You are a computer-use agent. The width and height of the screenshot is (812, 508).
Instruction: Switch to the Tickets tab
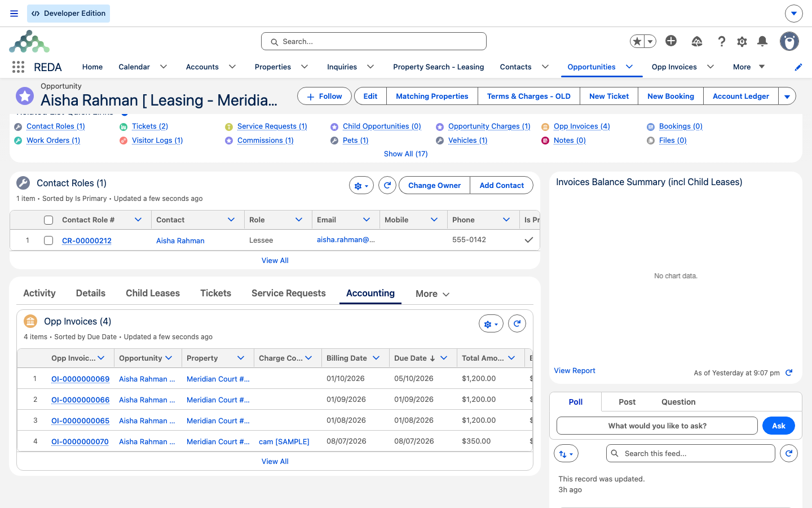point(216,293)
